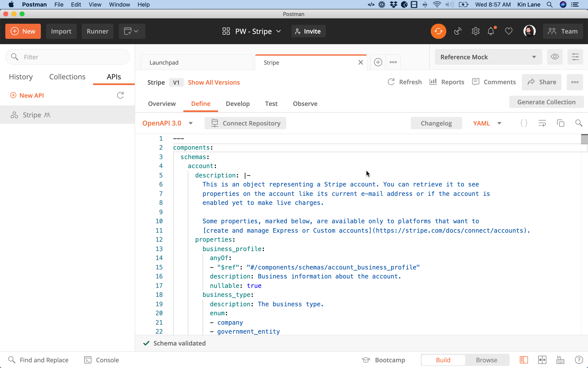Close the Stripe tab

(361, 63)
